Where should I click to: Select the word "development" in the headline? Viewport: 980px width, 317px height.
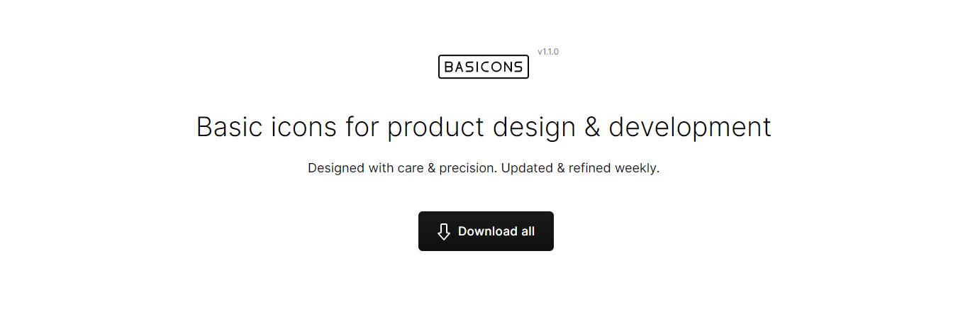pyautogui.click(x=689, y=127)
